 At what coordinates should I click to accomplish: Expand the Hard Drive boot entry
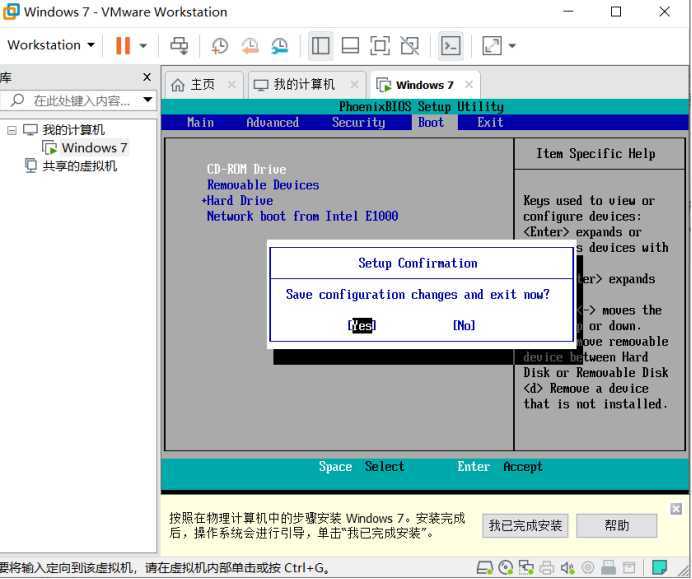(x=237, y=200)
